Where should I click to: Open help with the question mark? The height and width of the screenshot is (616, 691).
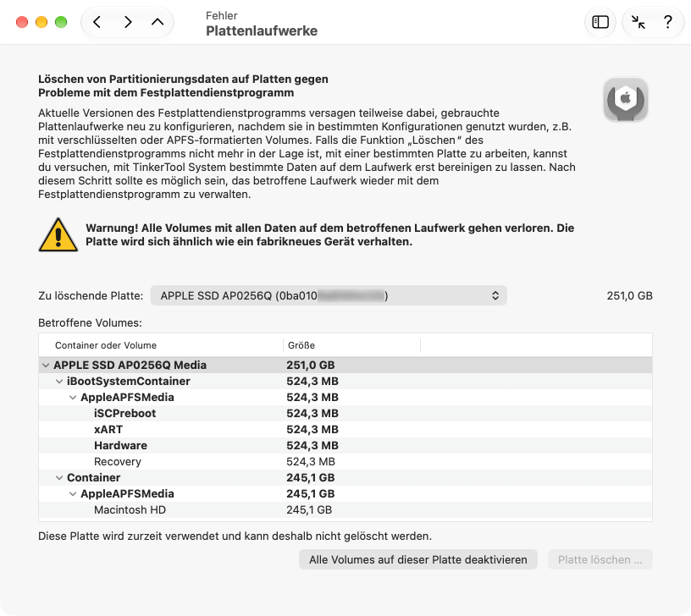(x=667, y=22)
